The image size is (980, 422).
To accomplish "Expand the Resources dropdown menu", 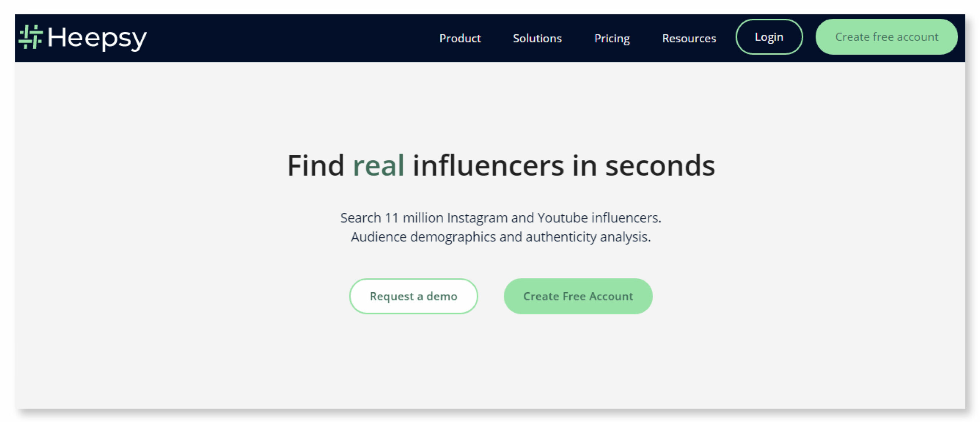I will coord(689,38).
